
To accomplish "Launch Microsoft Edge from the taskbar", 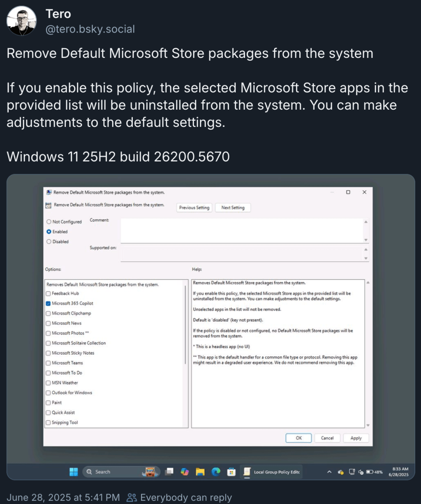I will (215, 472).
